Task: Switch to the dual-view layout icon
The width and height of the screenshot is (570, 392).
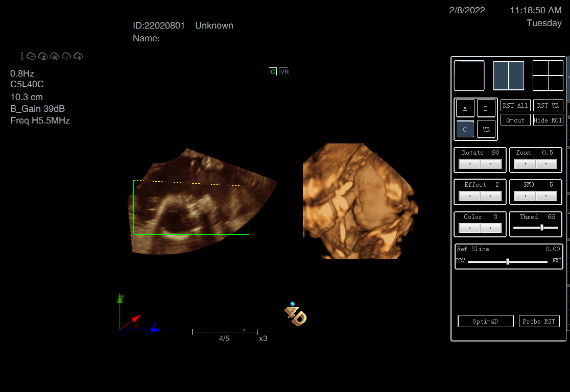Action: (x=508, y=76)
